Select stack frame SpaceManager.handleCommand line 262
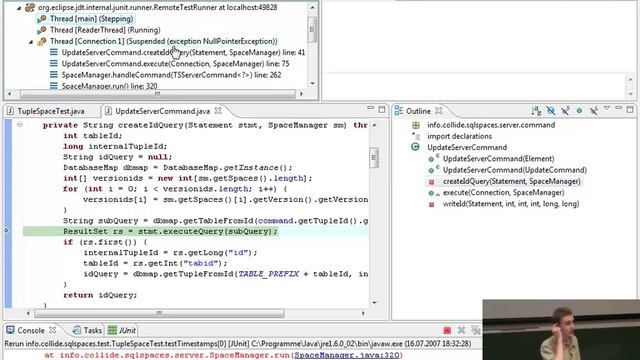The image size is (640, 360). coord(171,75)
